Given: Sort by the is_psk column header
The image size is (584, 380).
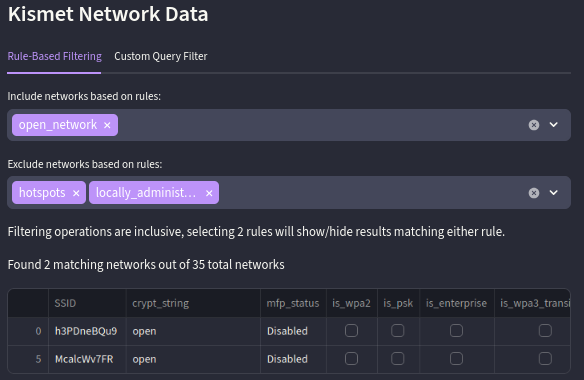Looking at the screenshot, I should click(x=399, y=303).
